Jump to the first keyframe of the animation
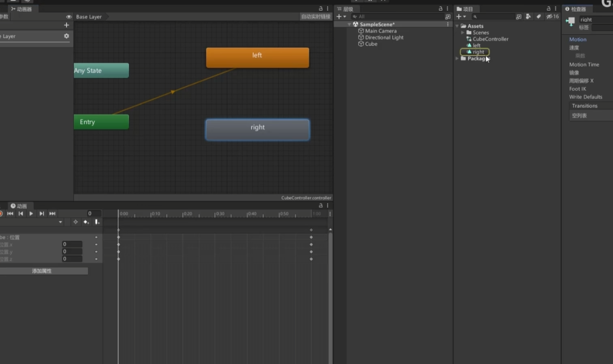This screenshot has height=364, width=613. 10,214
